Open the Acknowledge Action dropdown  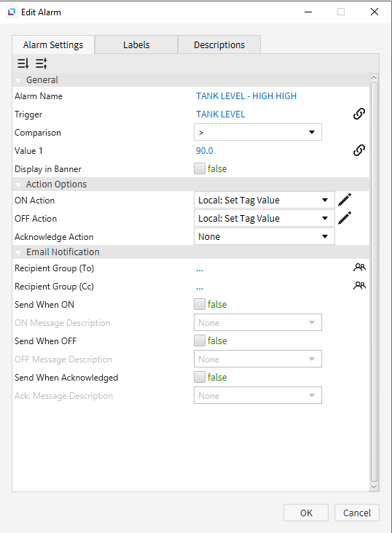(x=264, y=236)
